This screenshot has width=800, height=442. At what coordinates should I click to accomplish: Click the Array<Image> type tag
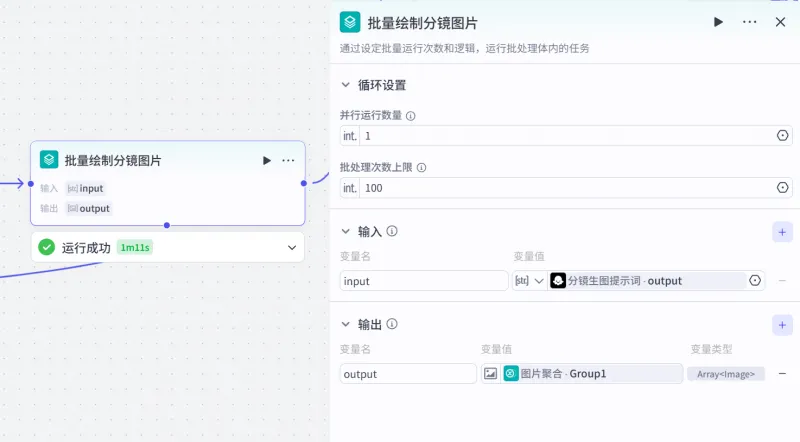726,374
